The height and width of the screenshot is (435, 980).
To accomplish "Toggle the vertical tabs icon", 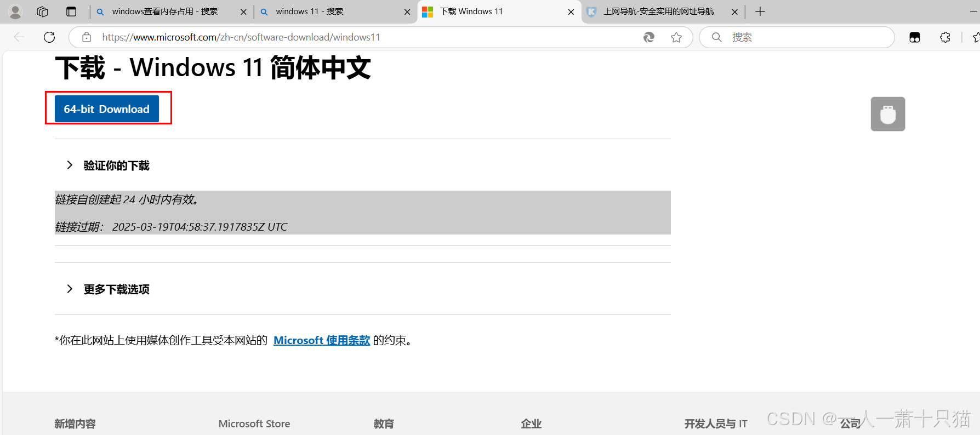I will [71, 12].
